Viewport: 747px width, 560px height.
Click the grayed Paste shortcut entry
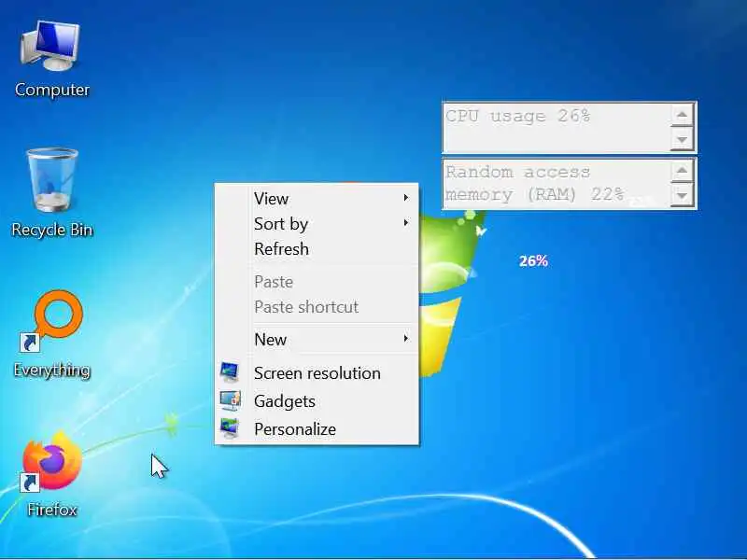[317, 307]
